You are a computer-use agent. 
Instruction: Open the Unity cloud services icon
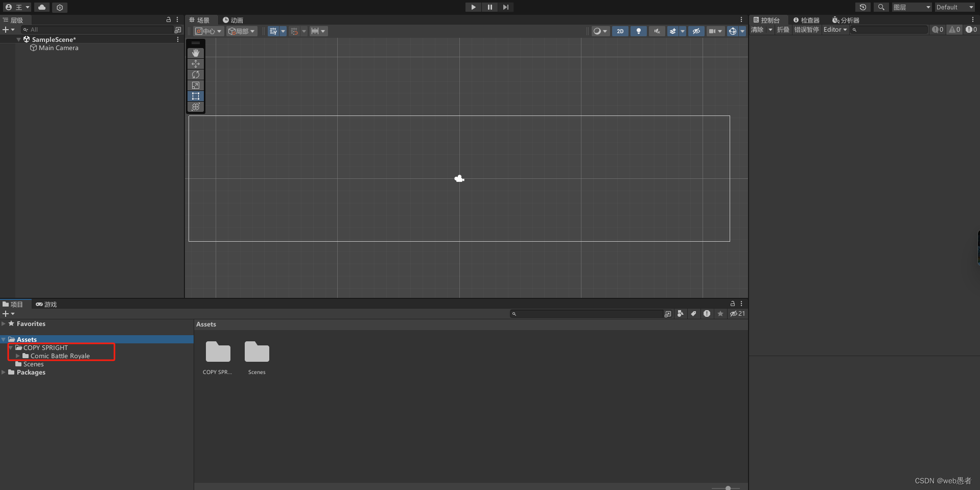point(42,7)
